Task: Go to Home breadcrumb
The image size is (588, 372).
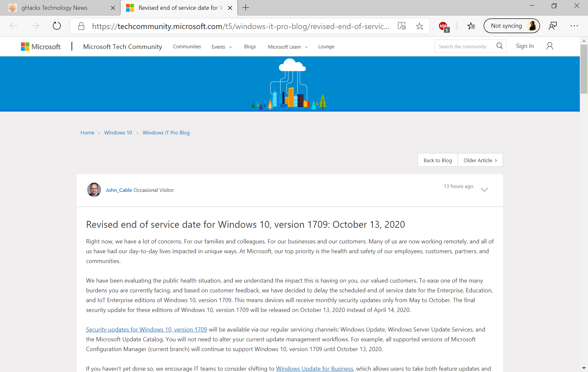Action: pyautogui.click(x=87, y=132)
